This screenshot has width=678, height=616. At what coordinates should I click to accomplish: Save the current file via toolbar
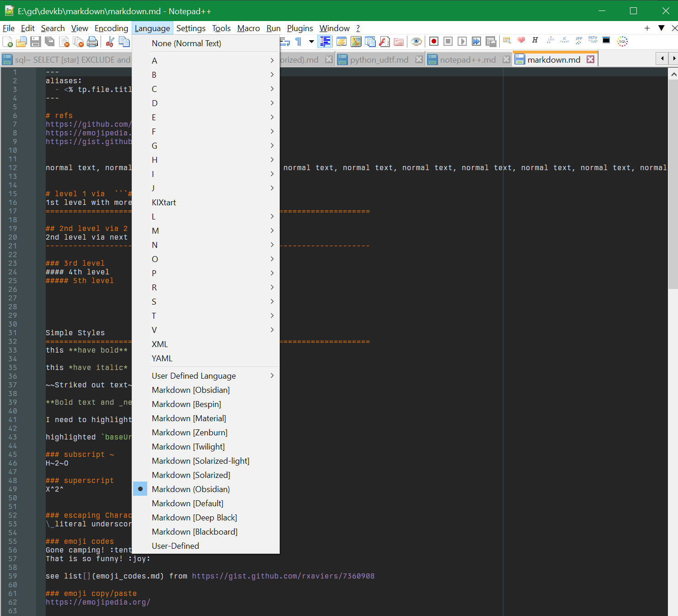point(36,42)
